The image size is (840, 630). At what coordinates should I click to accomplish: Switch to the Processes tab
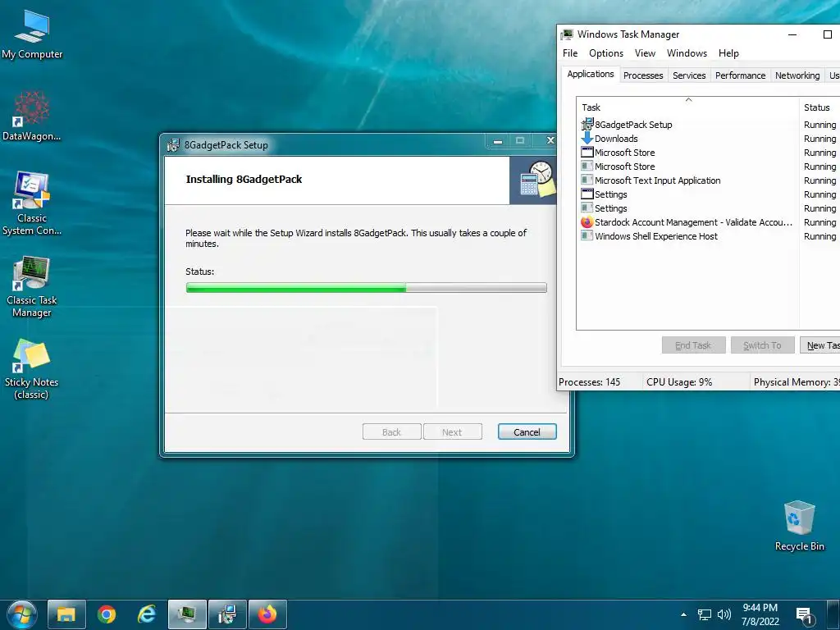(643, 75)
